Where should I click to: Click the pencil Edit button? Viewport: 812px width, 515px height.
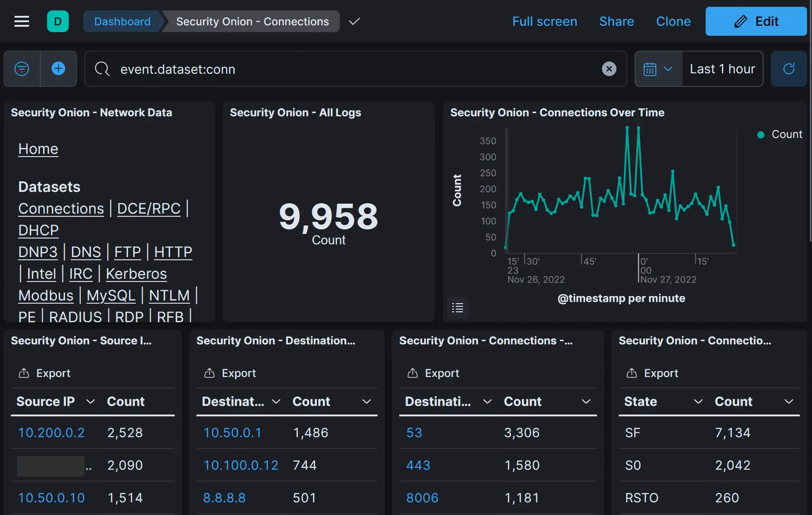(756, 21)
